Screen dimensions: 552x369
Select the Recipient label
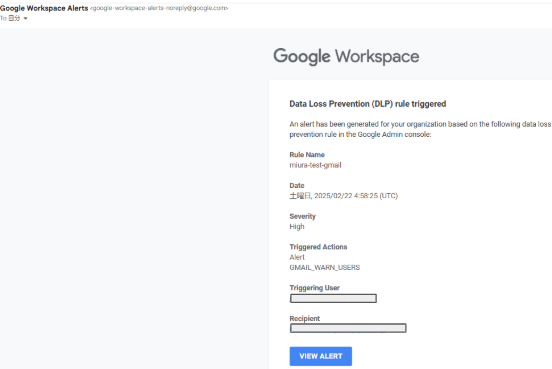coord(305,318)
